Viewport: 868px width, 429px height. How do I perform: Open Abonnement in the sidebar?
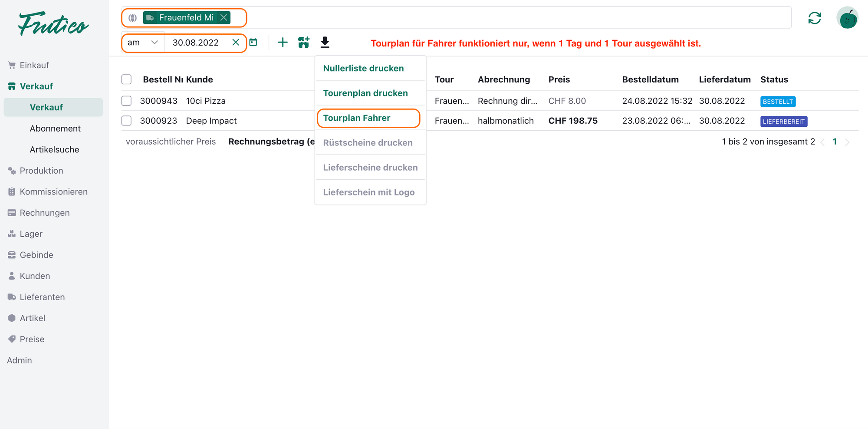pyautogui.click(x=55, y=129)
